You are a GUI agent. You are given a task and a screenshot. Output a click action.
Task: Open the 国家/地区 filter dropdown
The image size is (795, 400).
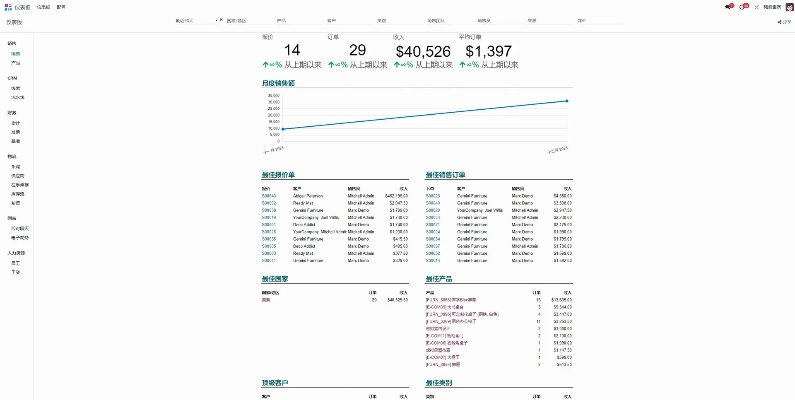(x=239, y=20)
